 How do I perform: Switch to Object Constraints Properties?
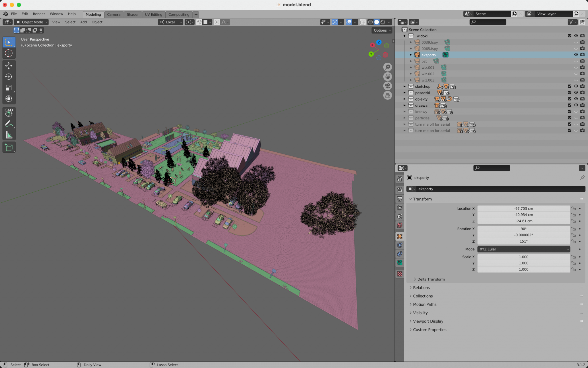(x=399, y=245)
